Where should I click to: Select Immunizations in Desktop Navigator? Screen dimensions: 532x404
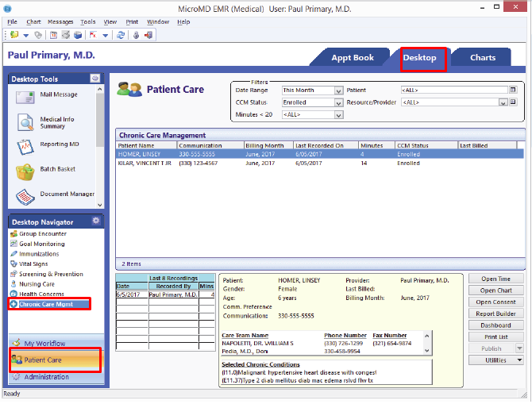tap(39, 254)
